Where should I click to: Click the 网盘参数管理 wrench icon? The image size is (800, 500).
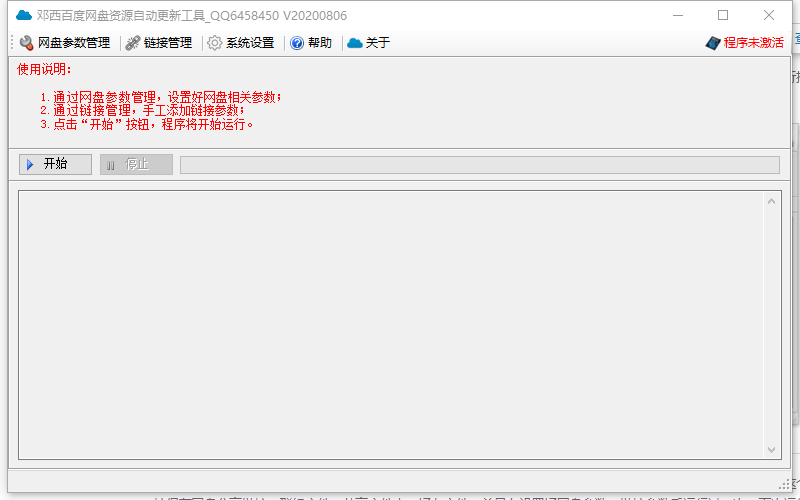(x=27, y=43)
